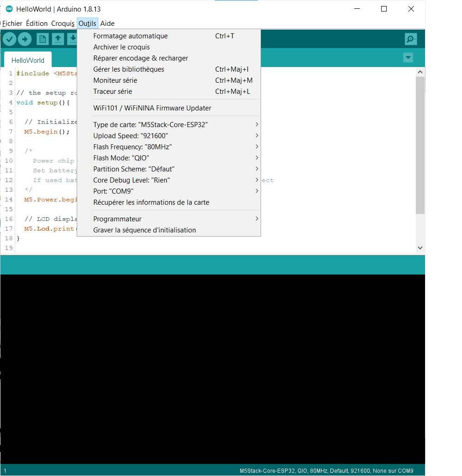
Task: Close the Outils menu in menu bar
Action: click(x=87, y=24)
